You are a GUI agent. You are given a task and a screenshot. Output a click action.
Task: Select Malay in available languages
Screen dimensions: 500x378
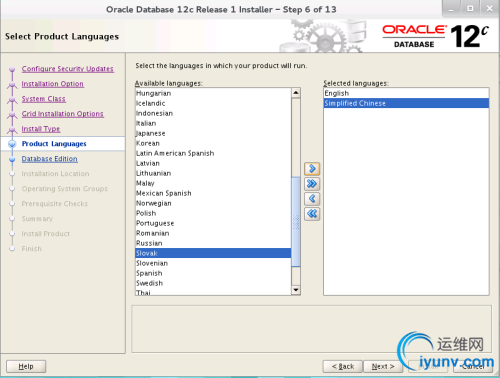[213, 183]
